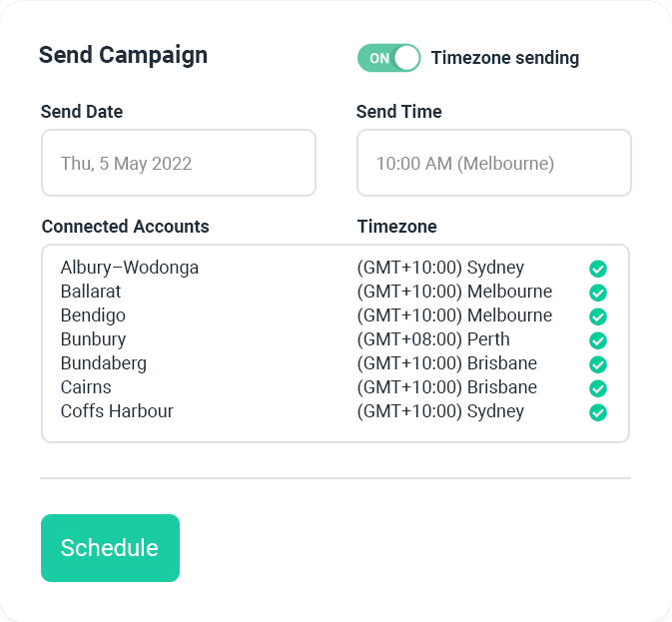The height and width of the screenshot is (622, 672).
Task: Choose the Bunbury connected account
Action: (93, 339)
